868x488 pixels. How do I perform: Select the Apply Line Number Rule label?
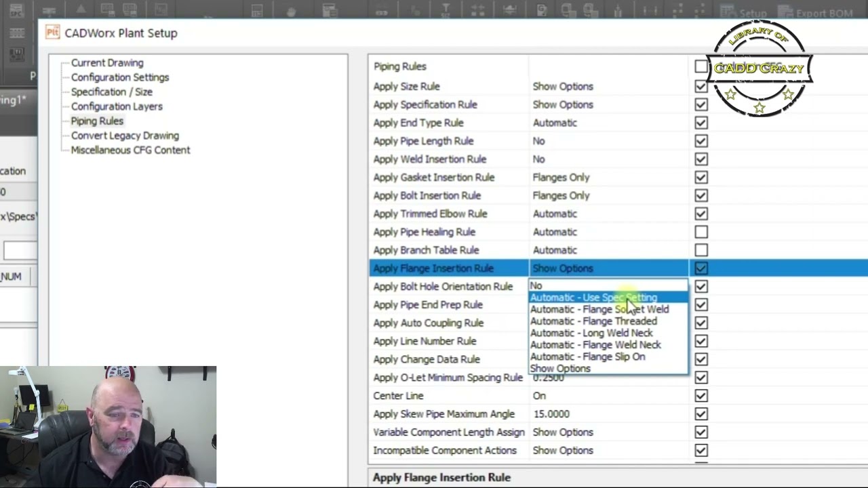point(425,341)
